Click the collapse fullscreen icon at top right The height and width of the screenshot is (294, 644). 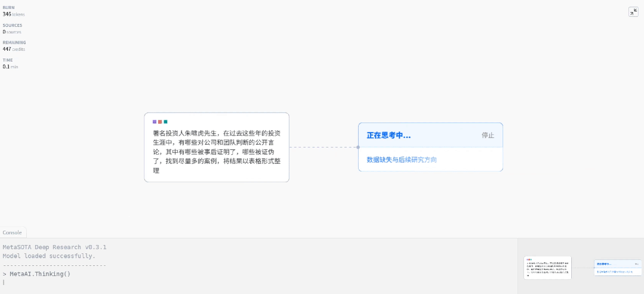633,12
